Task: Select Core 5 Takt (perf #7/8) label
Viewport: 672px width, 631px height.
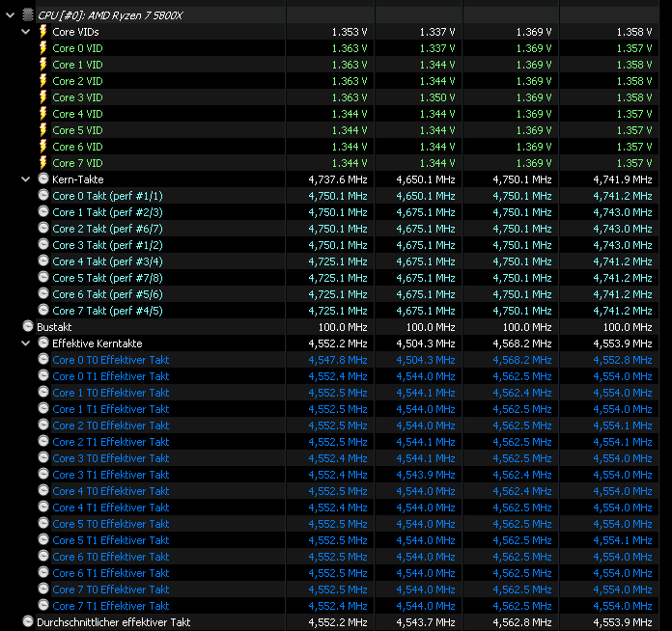Action: tap(107, 278)
